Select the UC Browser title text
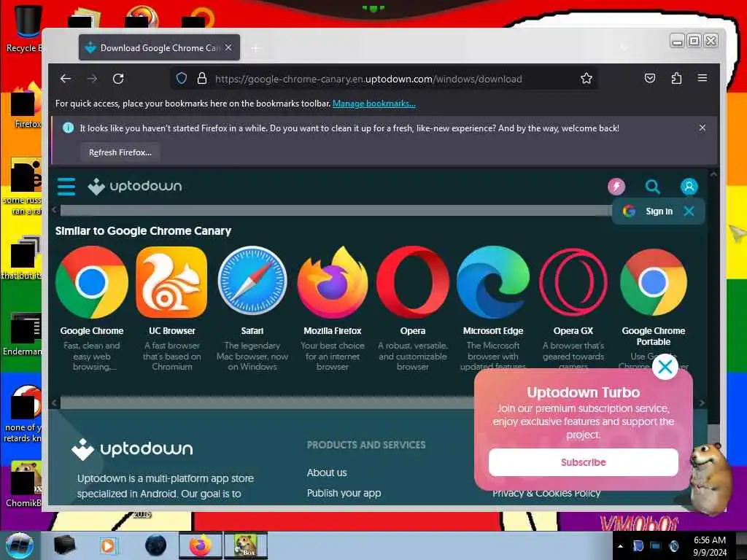The width and height of the screenshot is (747, 560). coord(171,330)
